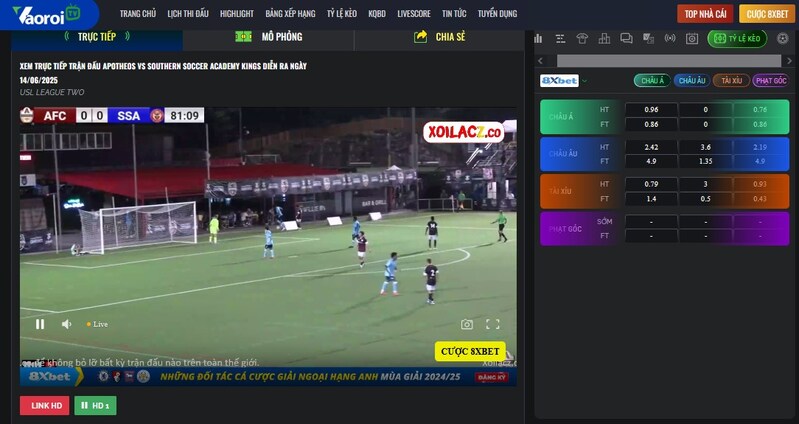Click Tài Xỉu HT odds 0.93

760,184
